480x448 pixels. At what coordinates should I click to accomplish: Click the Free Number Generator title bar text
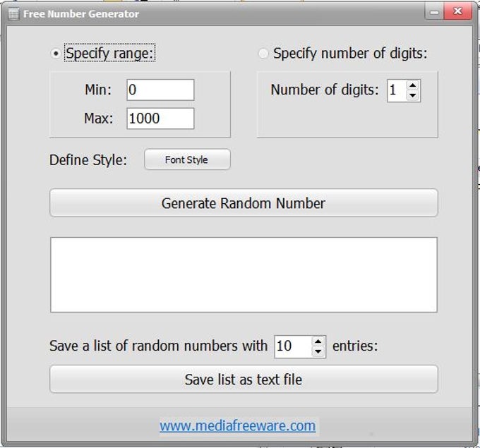coord(80,13)
